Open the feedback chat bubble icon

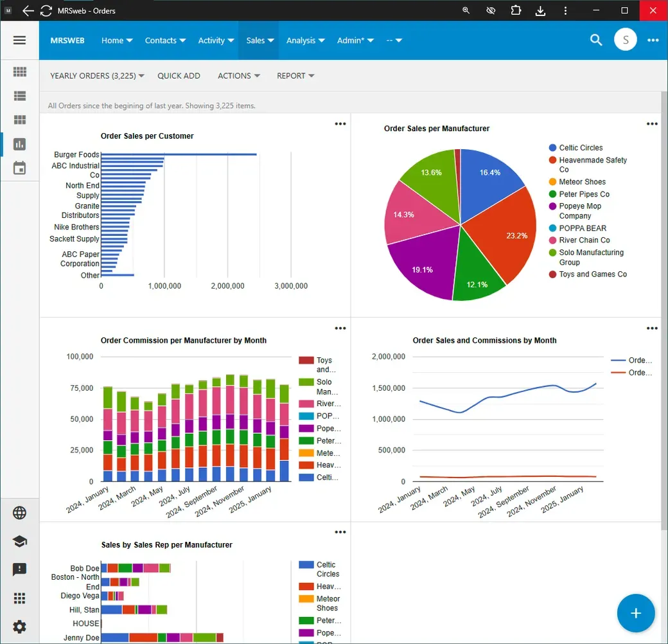pyautogui.click(x=20, y=569)
